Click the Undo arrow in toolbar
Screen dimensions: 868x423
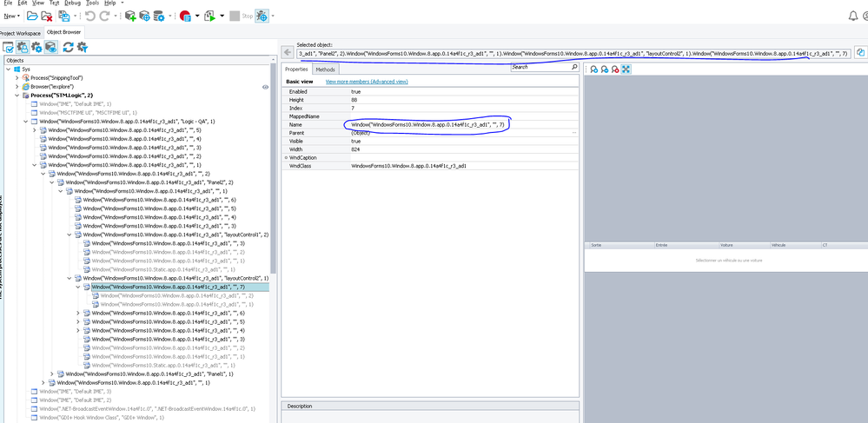(90, 16)
